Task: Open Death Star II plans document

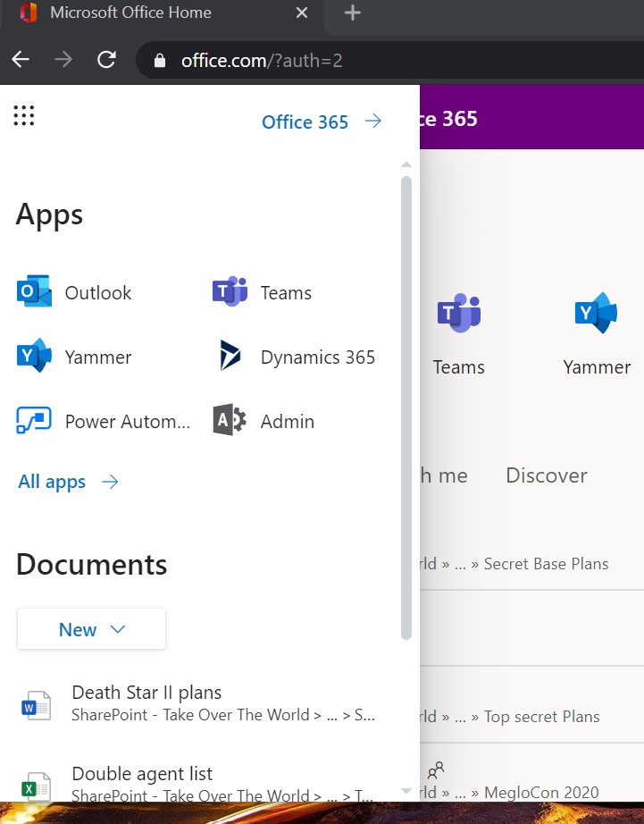Action: coord(146,693)
